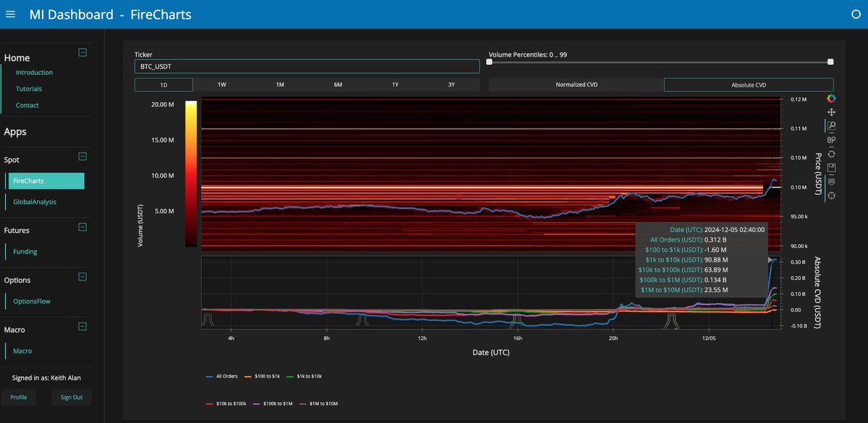The image size is (868, 423).
Task: Click the save chart snapshot icon
Action: [x=831, y=168]
